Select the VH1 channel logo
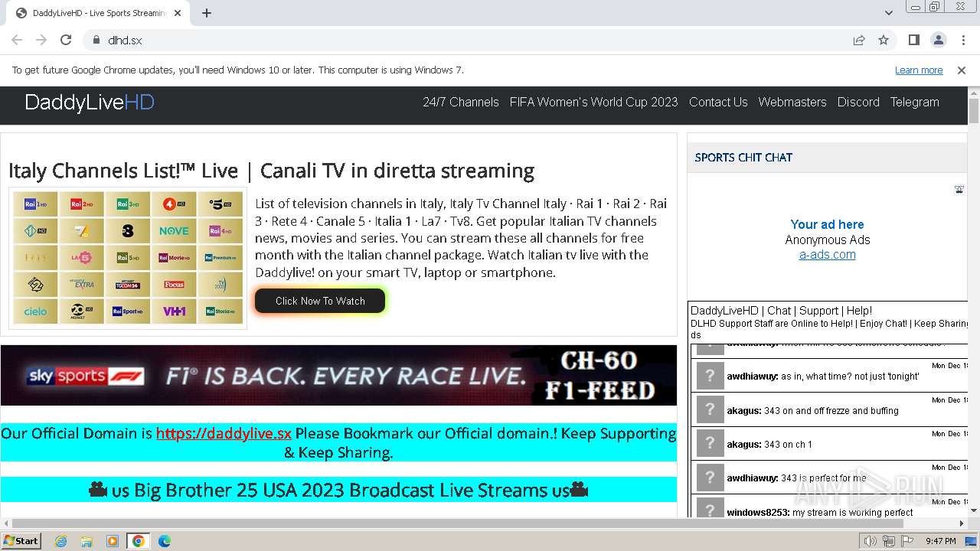 point(174,311)
